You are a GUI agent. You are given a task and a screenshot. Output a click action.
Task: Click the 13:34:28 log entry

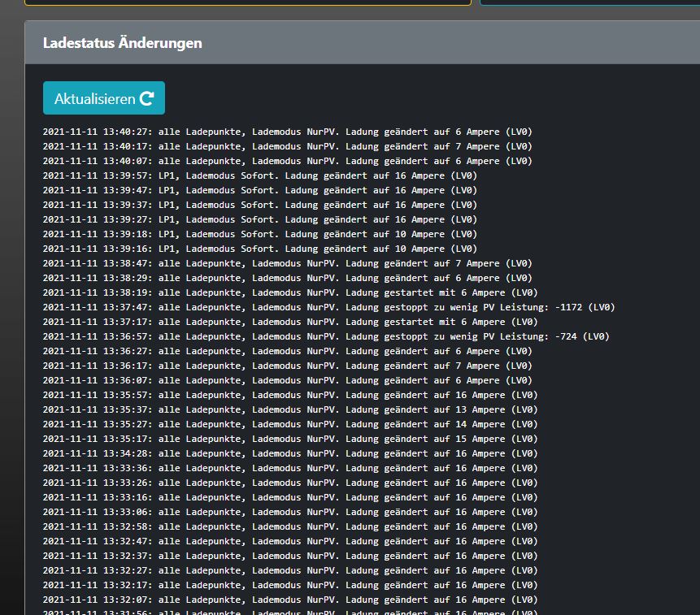(289, 453)
